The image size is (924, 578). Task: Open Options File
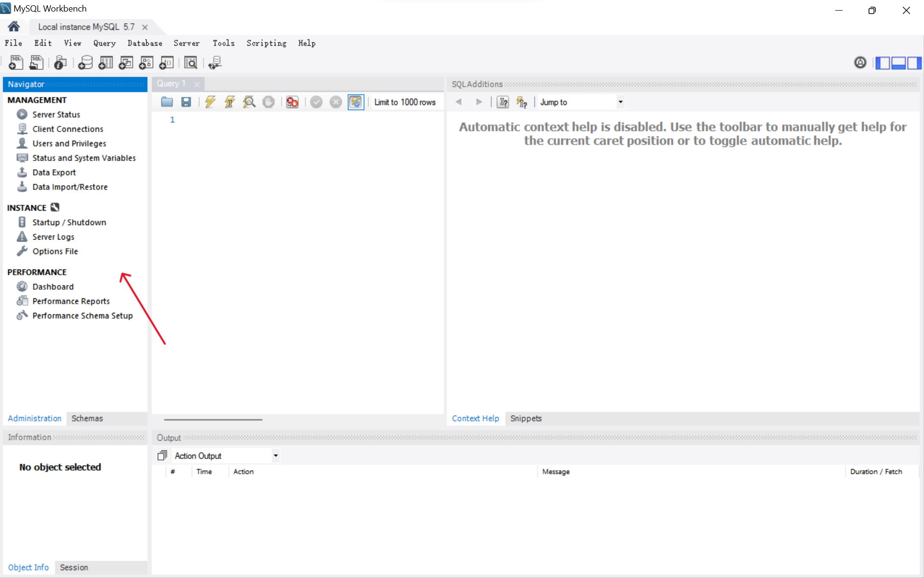tap(55, 251)
